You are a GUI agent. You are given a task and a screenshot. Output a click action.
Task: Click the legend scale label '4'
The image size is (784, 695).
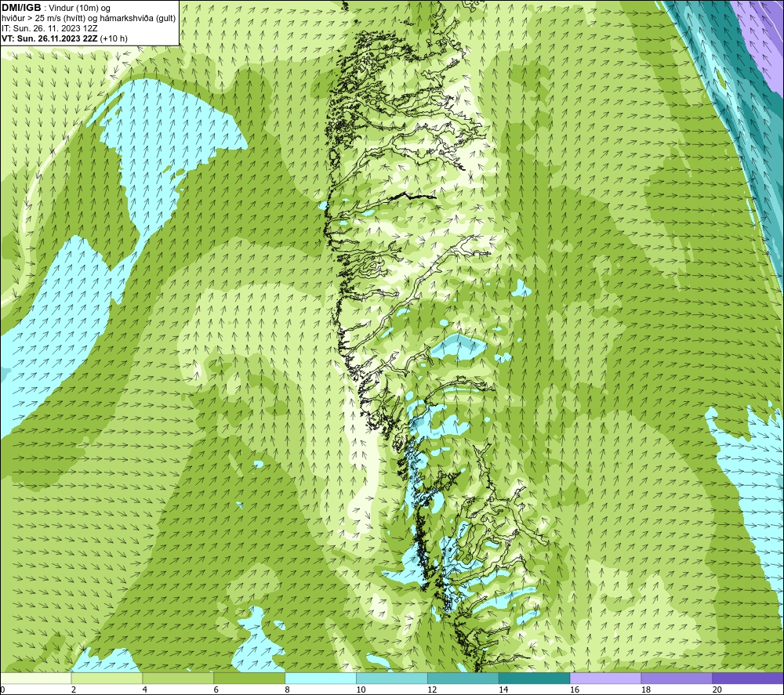145,690
